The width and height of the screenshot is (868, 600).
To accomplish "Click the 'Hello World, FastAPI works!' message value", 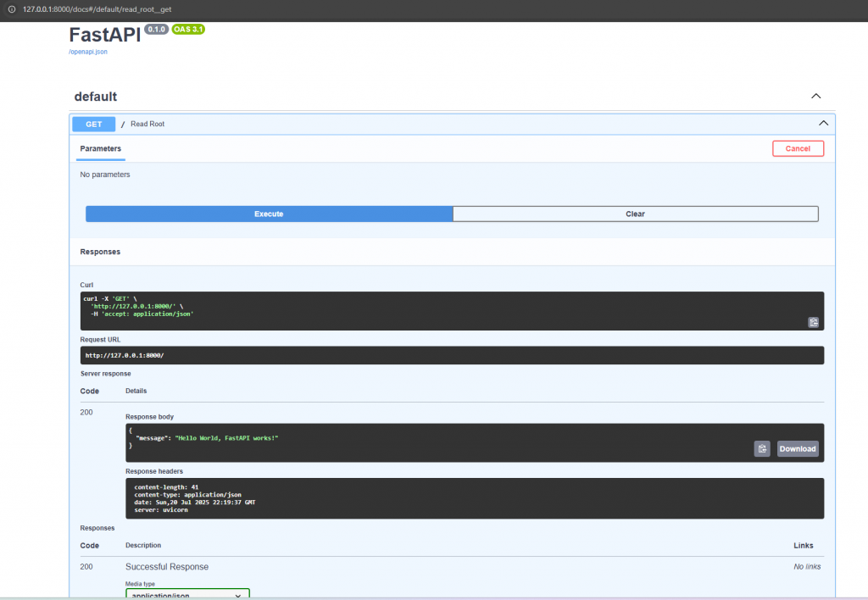I will [226, 438].
